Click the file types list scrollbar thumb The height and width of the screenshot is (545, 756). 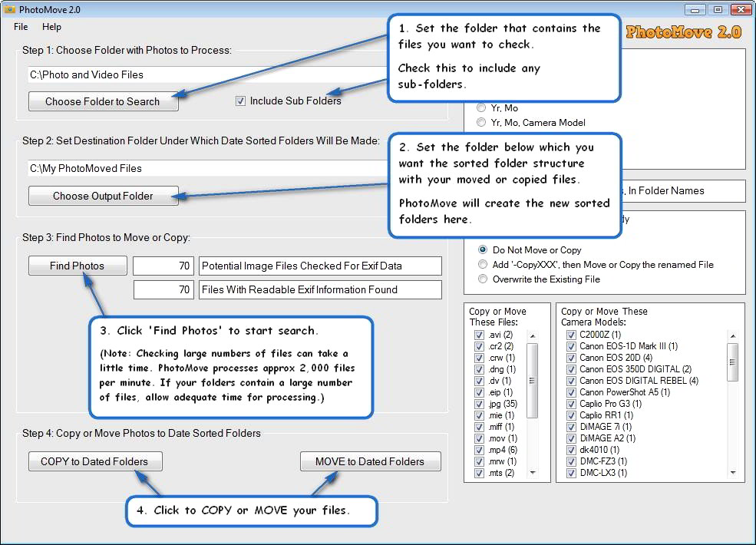[533, 381]
